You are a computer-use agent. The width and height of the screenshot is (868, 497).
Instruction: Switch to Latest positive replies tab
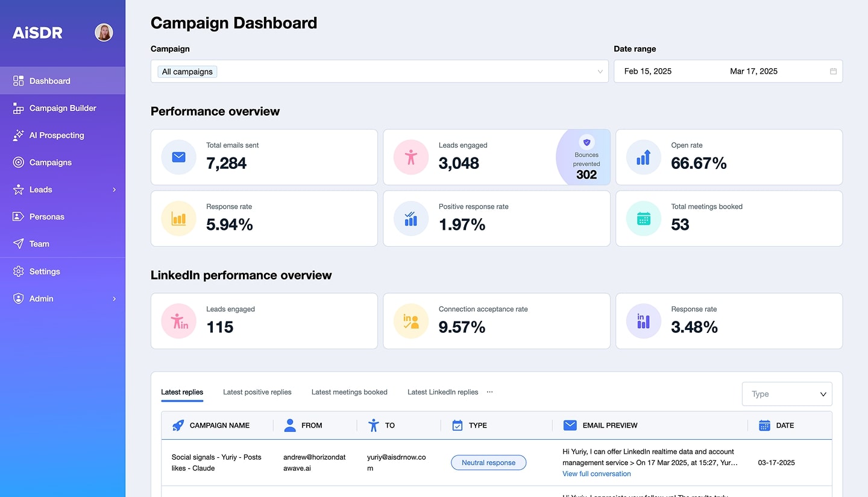[x=257, y=392]
